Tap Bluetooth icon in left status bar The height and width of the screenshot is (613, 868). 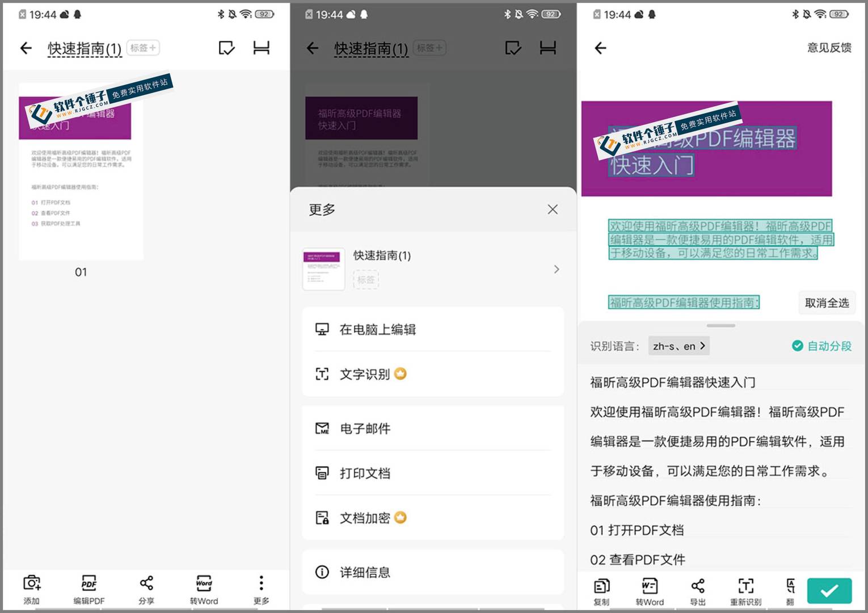coord(221,14)
